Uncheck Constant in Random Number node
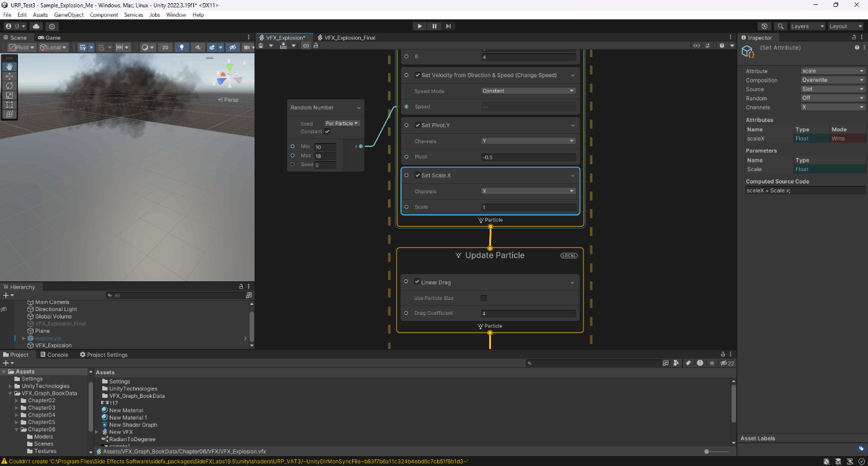Image resolution: width=868 pixels, height=466 pixels. pyautogui.click(x=327, y=131)
